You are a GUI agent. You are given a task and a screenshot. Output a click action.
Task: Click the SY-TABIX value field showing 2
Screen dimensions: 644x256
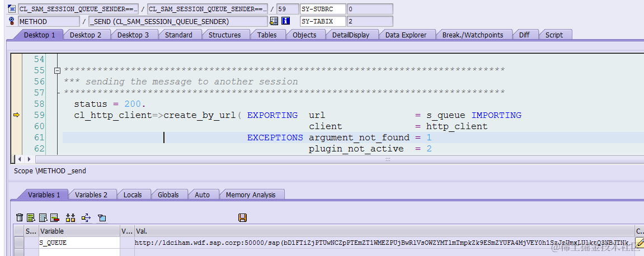(x=370, y=21)
